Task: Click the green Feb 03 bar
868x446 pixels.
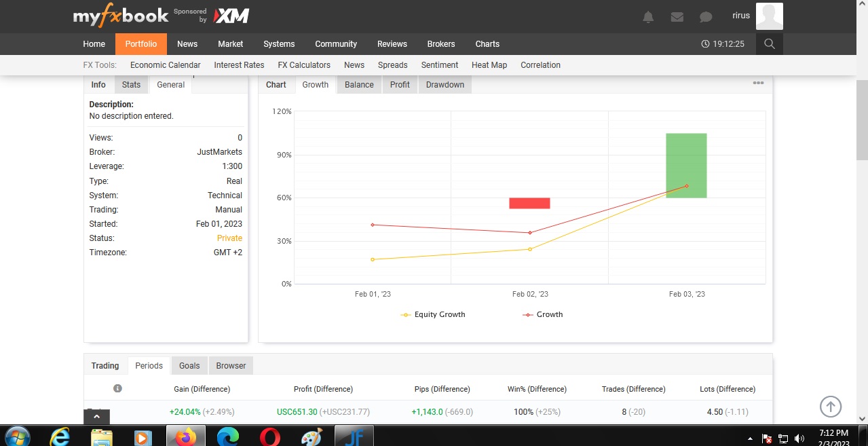Action: (x=686, y=166)
